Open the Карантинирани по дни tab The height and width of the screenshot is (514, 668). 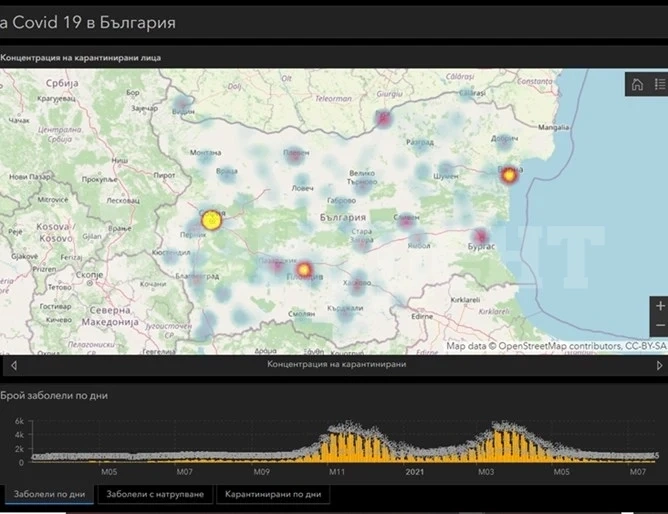[x=273, y=494]
